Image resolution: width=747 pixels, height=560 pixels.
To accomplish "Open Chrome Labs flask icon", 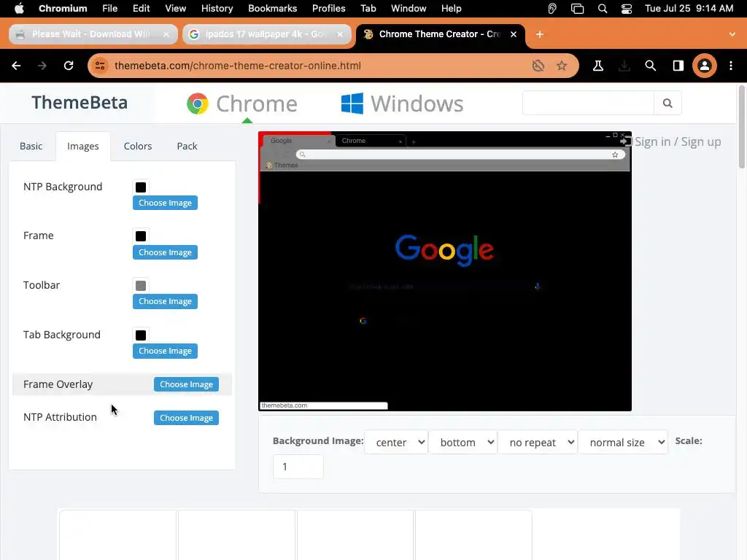I will click(x=598, y=66).
